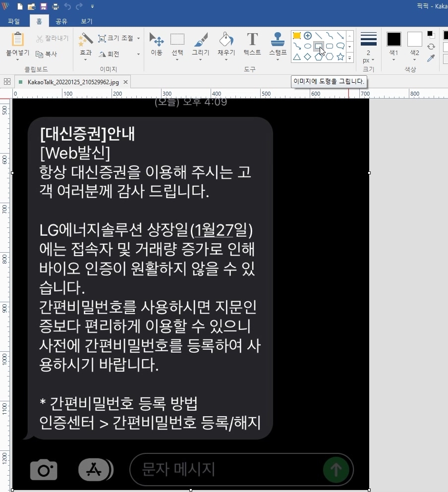Open the tab thumbnail grid view icon

click(7, 82)
